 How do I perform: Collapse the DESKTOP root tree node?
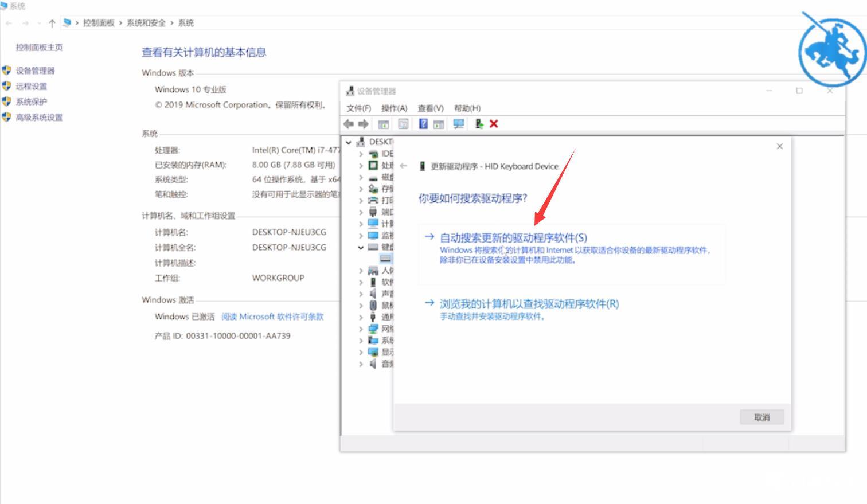(349, 142)
